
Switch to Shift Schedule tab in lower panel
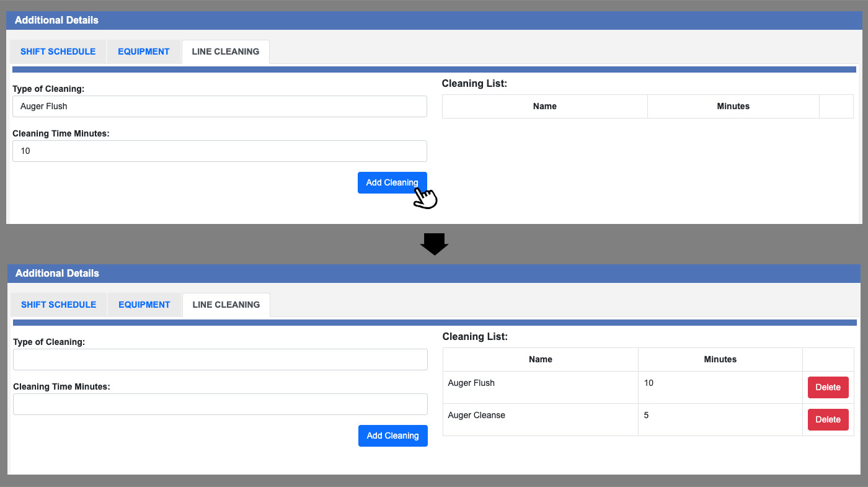58,305
